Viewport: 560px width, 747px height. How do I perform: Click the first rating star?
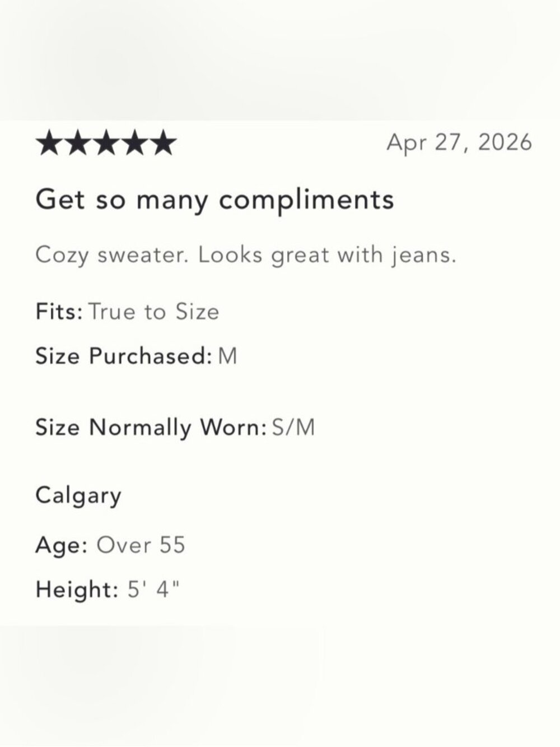49,143
